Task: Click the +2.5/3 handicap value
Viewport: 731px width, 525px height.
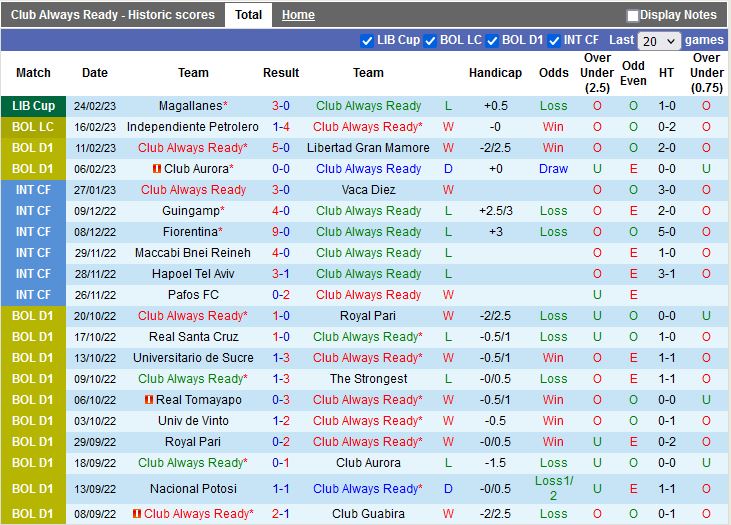Action: click(x=496, y=211)
